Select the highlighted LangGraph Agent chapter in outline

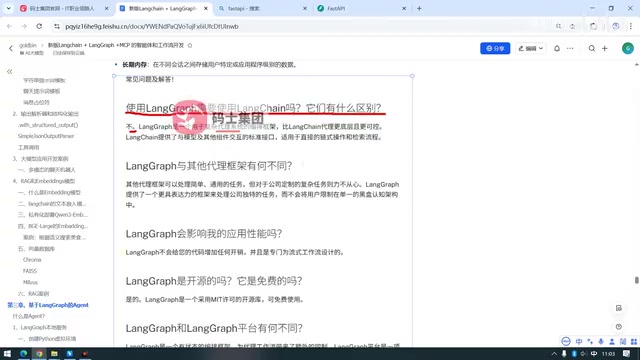pos(48,305)
